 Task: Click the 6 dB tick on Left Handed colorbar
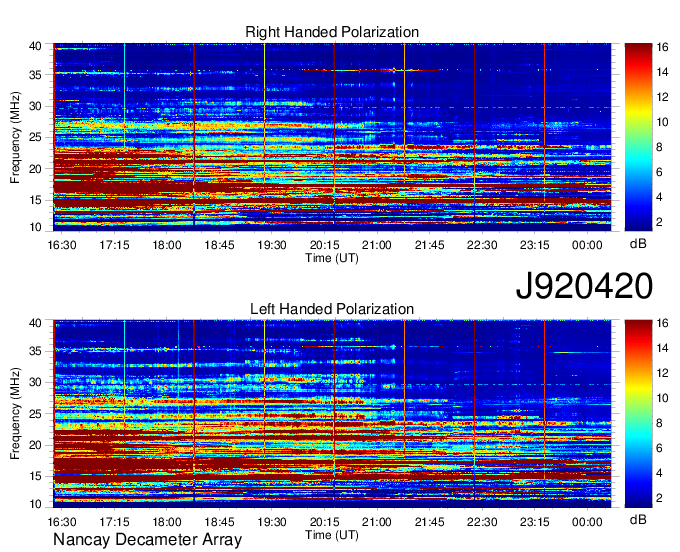659,448
